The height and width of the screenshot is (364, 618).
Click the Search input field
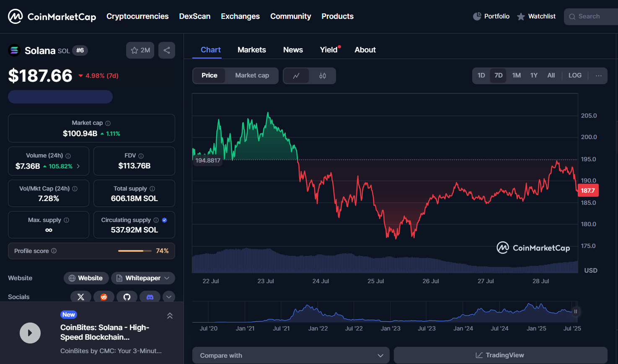591,16
